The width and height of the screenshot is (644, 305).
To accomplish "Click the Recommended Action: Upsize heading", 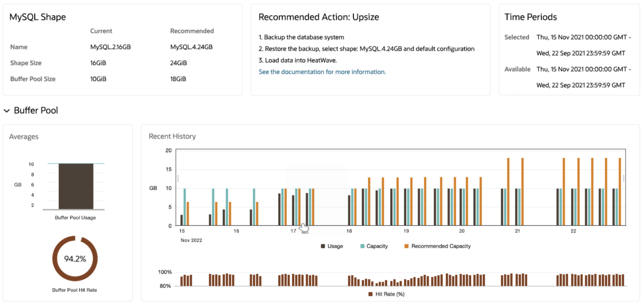I will [319, 17].
